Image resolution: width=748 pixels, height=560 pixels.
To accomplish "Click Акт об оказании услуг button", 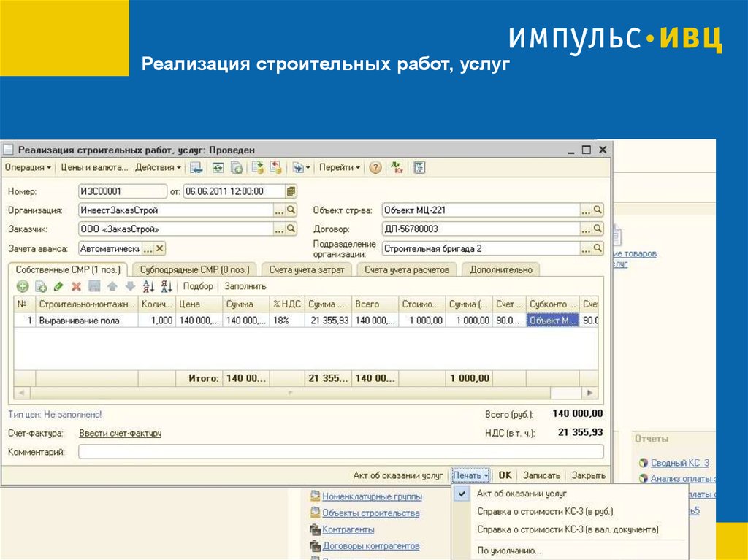I will pos(398,475).
